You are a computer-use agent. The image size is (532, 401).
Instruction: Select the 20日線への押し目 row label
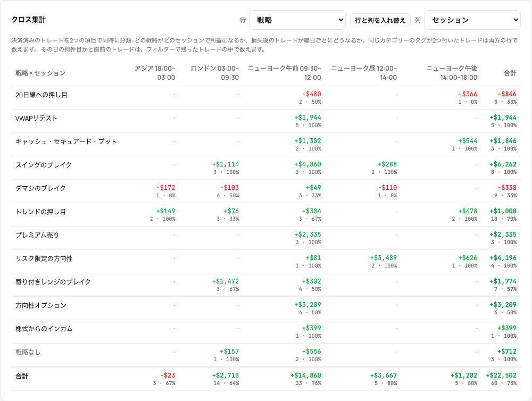[x=41, y=95]
